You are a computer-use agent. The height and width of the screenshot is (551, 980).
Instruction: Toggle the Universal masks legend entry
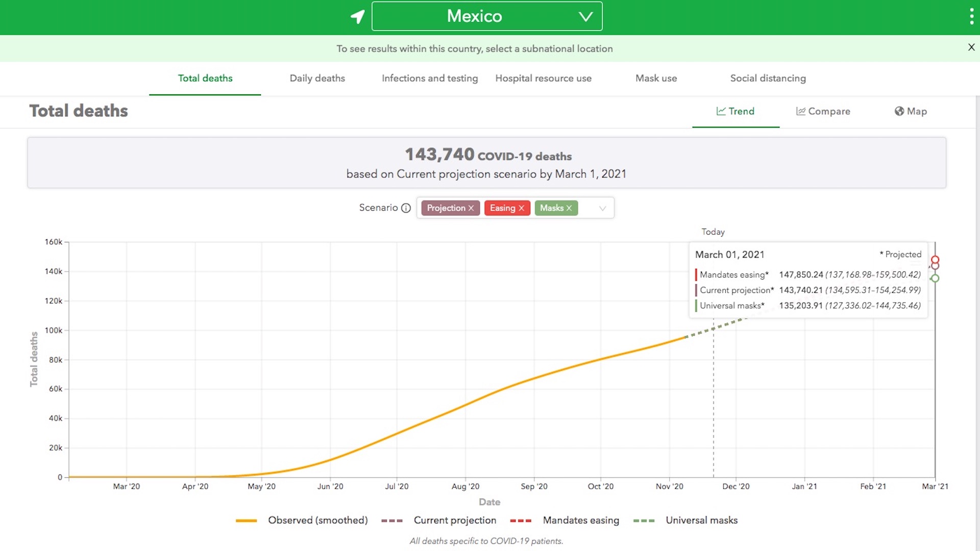(x=701, y=520)
